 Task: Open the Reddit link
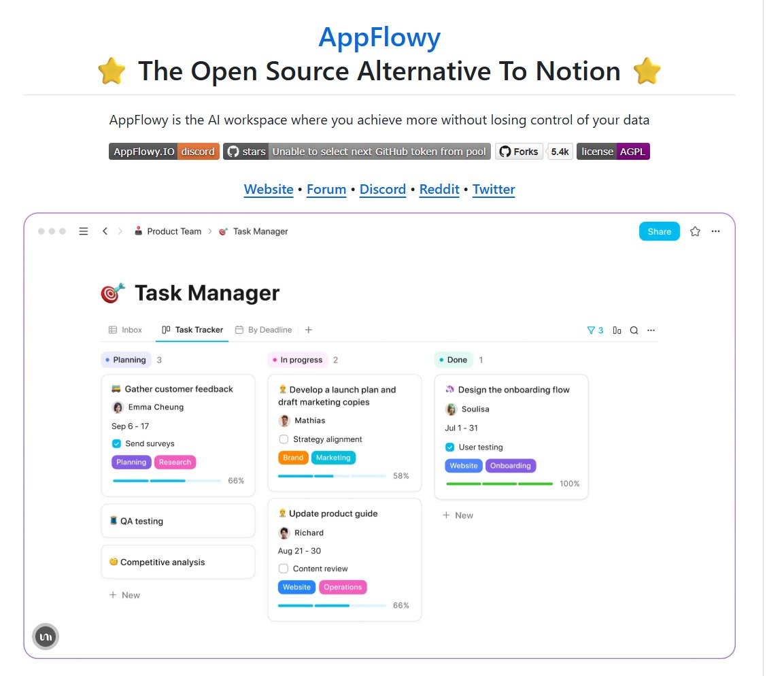point(439,189)
